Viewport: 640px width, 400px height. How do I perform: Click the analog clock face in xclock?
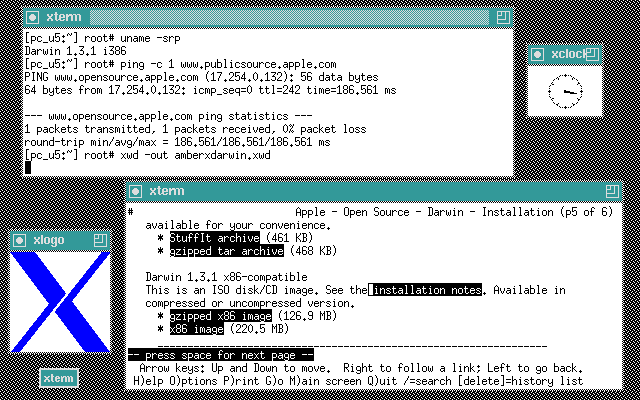(x=565, y=91)
